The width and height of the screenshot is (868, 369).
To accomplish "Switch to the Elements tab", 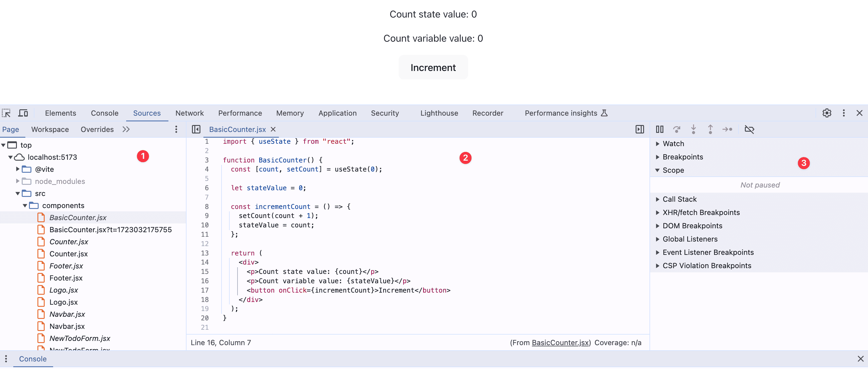I will click(61, 113).
